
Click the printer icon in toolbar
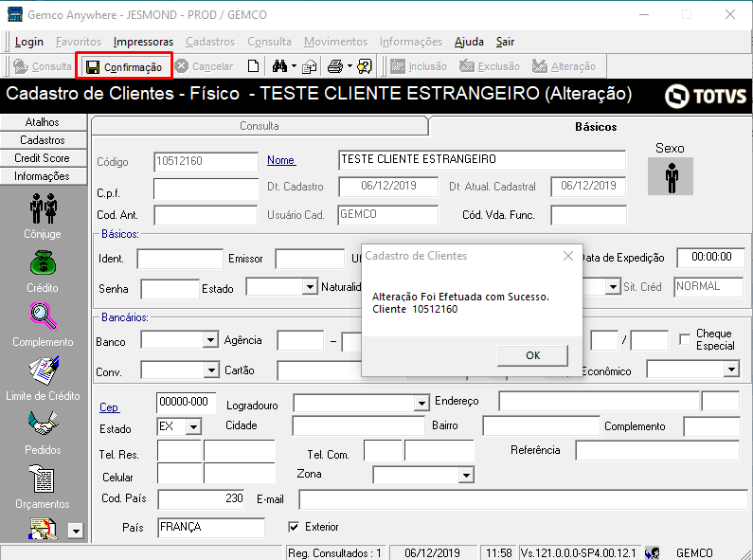coord(335,66)
